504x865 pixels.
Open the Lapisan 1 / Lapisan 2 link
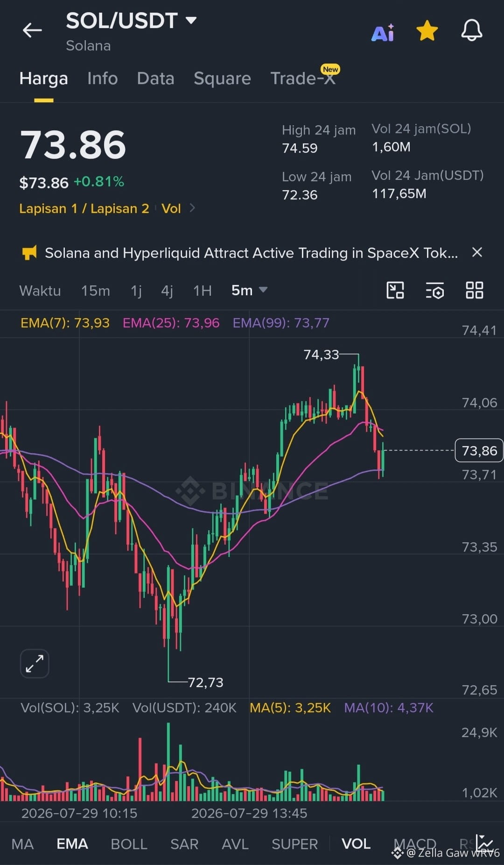point(84,208)
